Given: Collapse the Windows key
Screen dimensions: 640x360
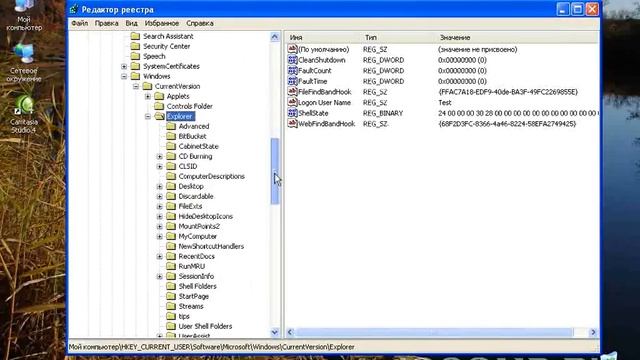Looking at the screenshot, I should click(124, 76).
